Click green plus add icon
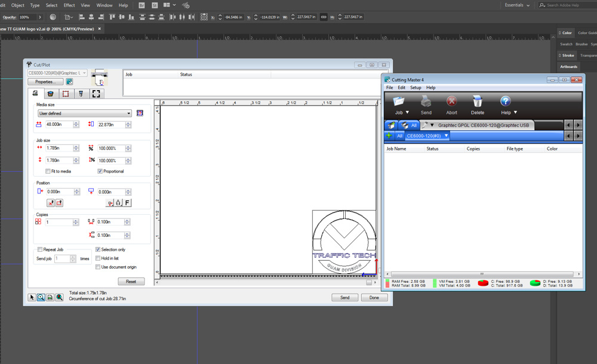The width and height of the screenshot is (597, 364). [x=389, y=135]
